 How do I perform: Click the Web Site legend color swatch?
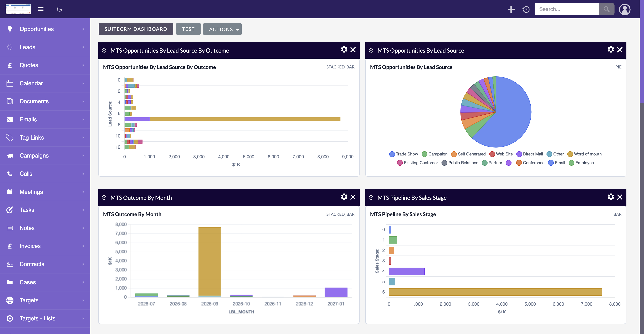point(492,154)
